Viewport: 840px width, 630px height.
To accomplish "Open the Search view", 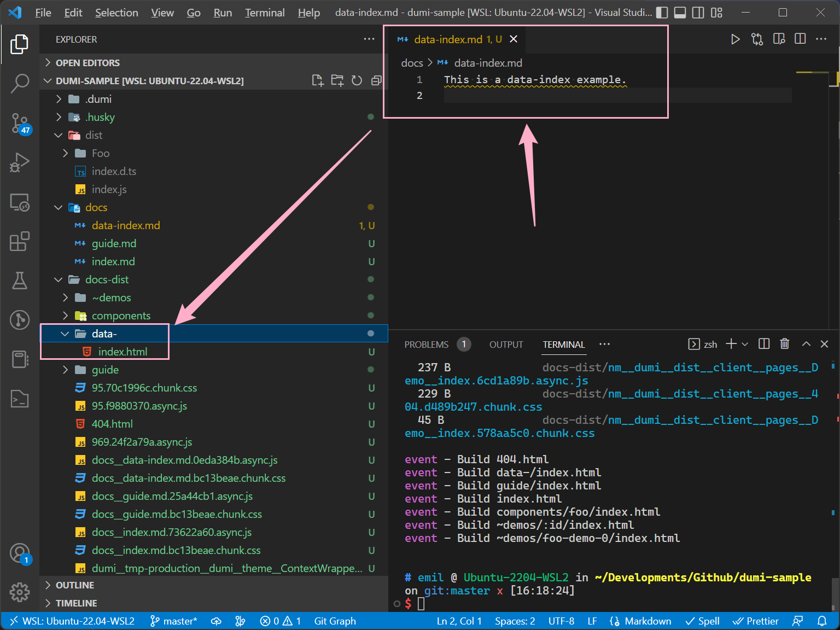I will tap(20, 83).
